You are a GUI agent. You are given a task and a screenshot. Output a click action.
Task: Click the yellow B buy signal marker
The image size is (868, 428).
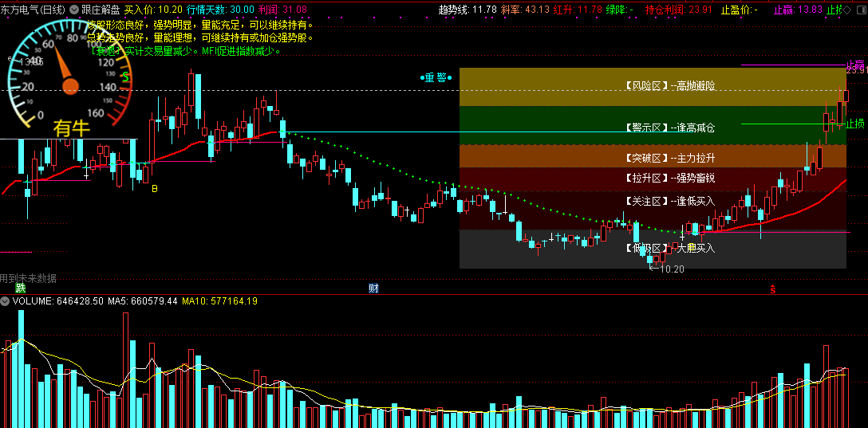[x=155, y=189]
